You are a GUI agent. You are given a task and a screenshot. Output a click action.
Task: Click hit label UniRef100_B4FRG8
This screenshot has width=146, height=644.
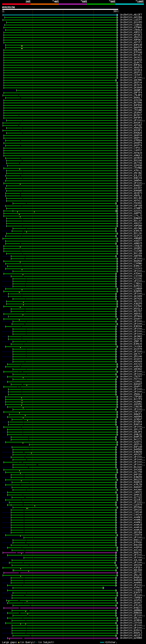tap(131, 105)
